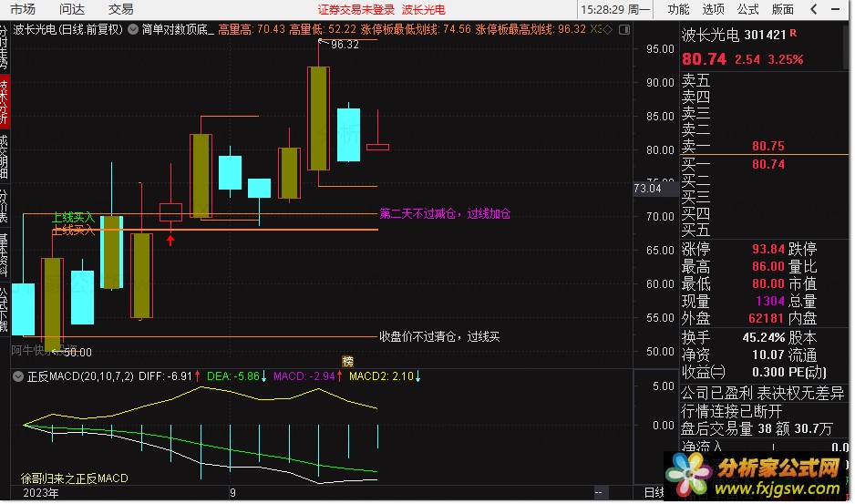855x504 pixels.
Task: Open the 问达 menu
Action: [x=71, y=9]
